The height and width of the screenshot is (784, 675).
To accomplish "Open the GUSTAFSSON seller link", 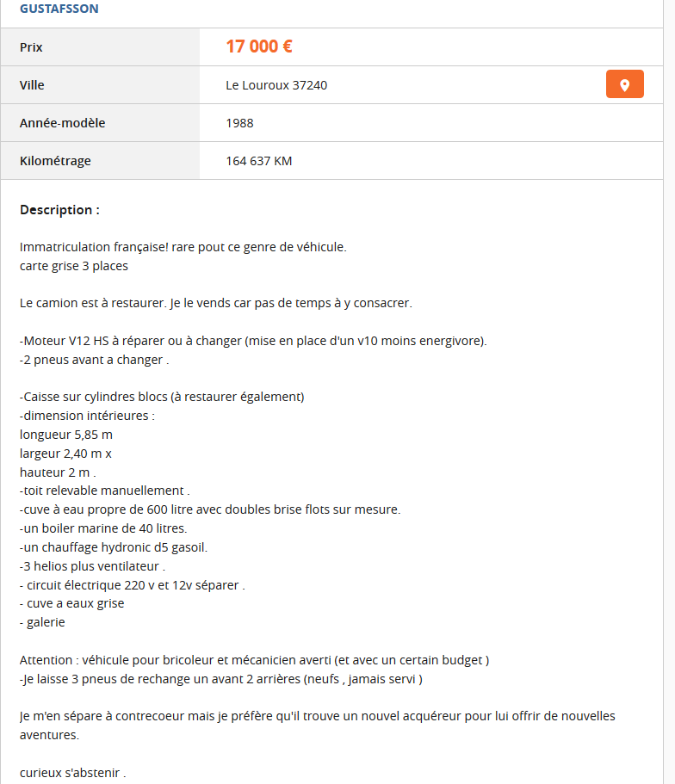I will [x=59, y=9].
